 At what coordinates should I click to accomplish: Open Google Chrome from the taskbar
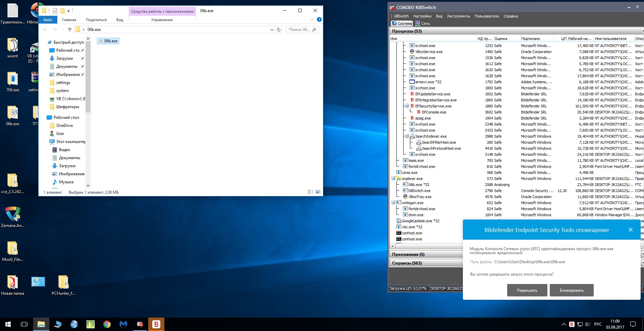[107, 324]
